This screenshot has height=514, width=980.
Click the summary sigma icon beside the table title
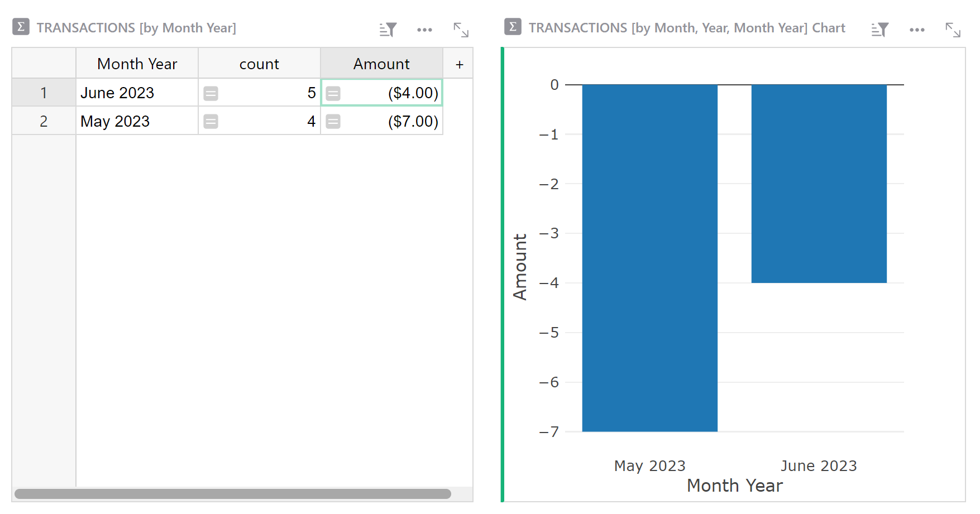tap(21, 27)
